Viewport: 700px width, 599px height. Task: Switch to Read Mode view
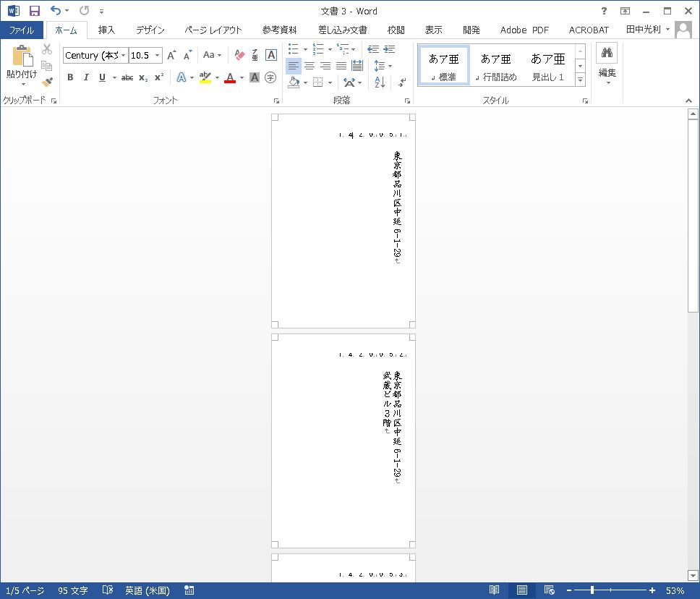[x=494, y=590]
